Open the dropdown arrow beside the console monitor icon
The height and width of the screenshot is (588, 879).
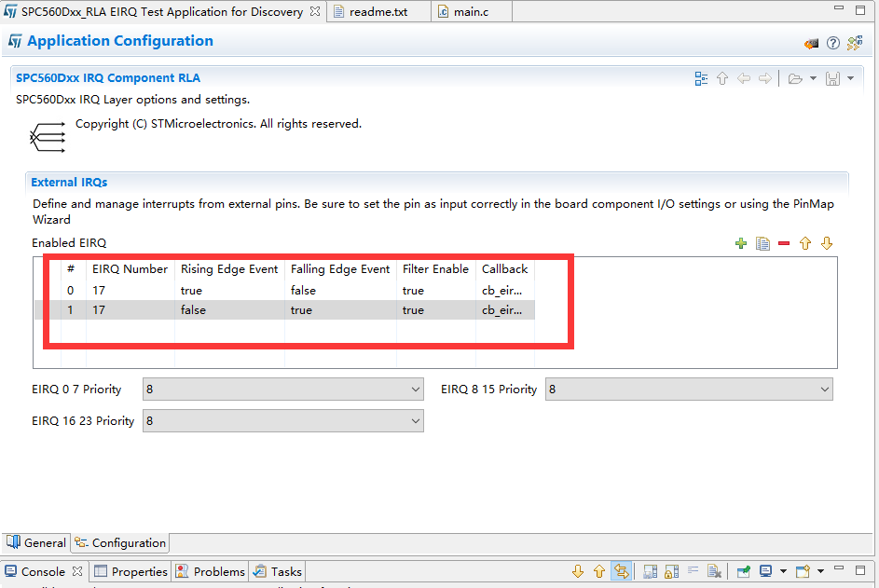point(783,571)
